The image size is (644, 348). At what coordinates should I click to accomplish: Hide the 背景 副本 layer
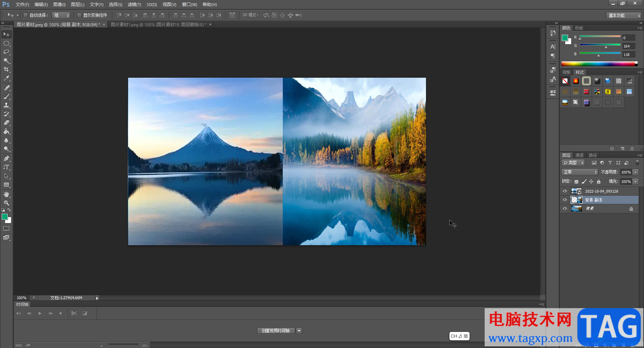coord(565,200)
